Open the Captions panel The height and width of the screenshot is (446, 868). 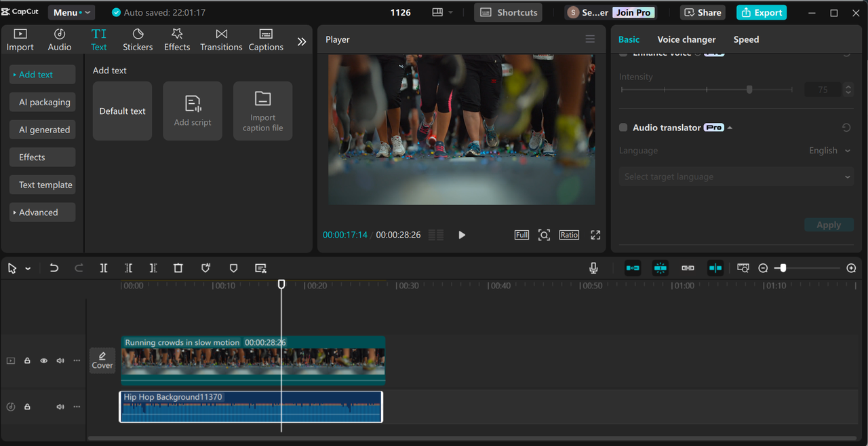pyautogui.click(x=266, y=40)
